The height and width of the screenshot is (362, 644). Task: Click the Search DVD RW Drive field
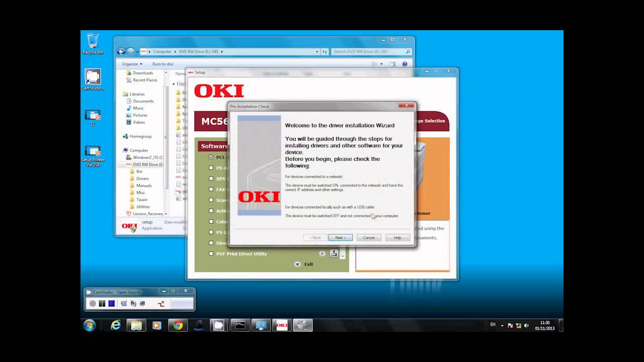click(x=371, y=51)
